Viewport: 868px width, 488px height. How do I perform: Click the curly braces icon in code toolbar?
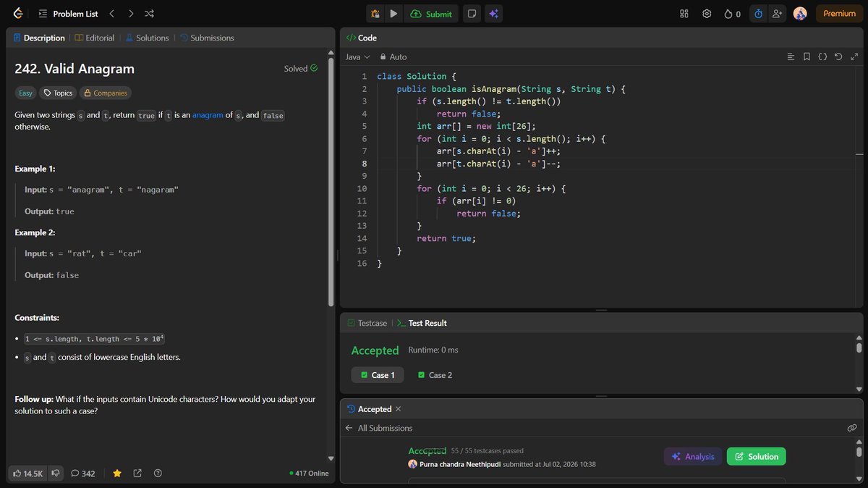tap(822, 56)
